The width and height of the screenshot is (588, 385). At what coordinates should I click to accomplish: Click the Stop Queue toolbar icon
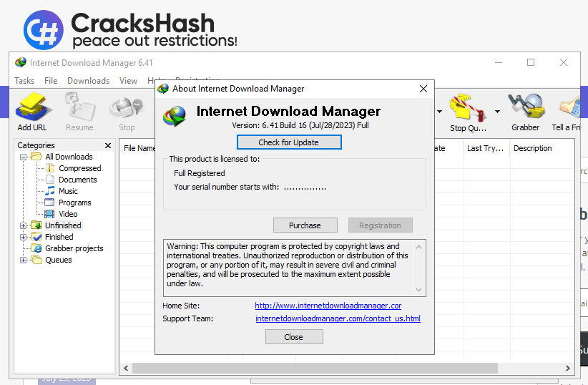(x=468, y=107)
